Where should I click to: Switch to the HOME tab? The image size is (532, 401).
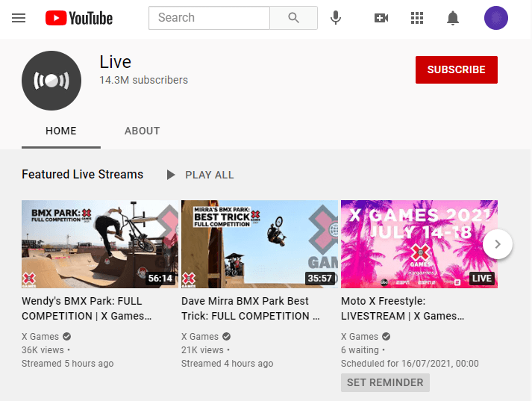tap(61, 131)
